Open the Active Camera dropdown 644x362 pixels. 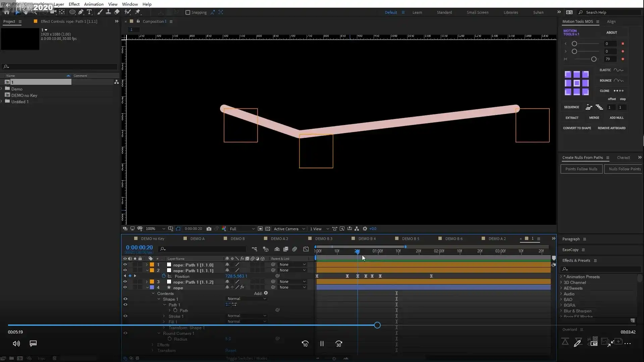289,229
